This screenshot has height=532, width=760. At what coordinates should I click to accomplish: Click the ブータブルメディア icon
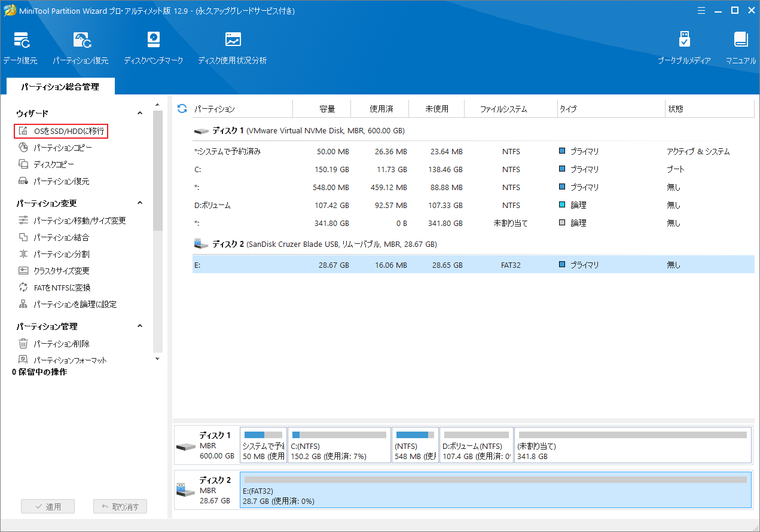click(x=684, y=41)
